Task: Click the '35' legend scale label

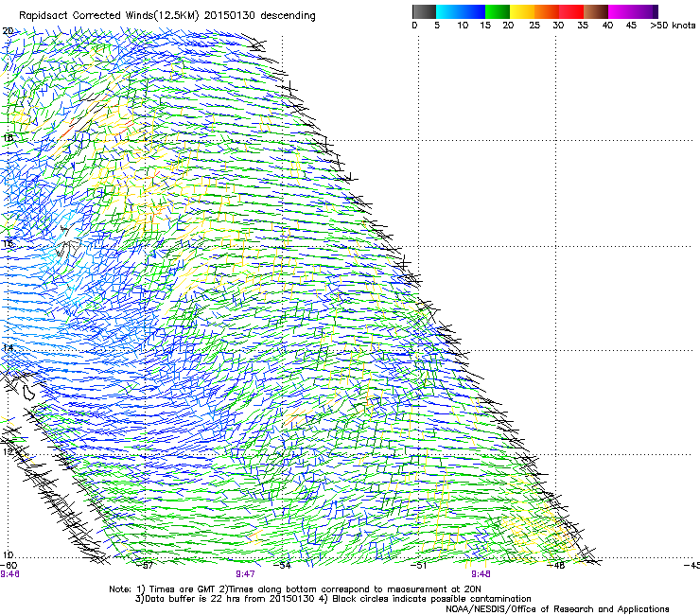Action: click(x=583, y=26)
